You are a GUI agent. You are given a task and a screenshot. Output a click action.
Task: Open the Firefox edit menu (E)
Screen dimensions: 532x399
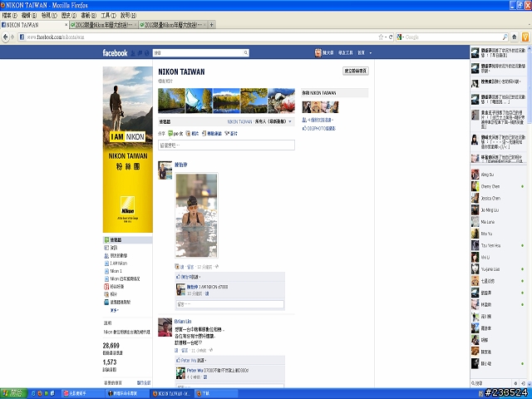(29, 16)
